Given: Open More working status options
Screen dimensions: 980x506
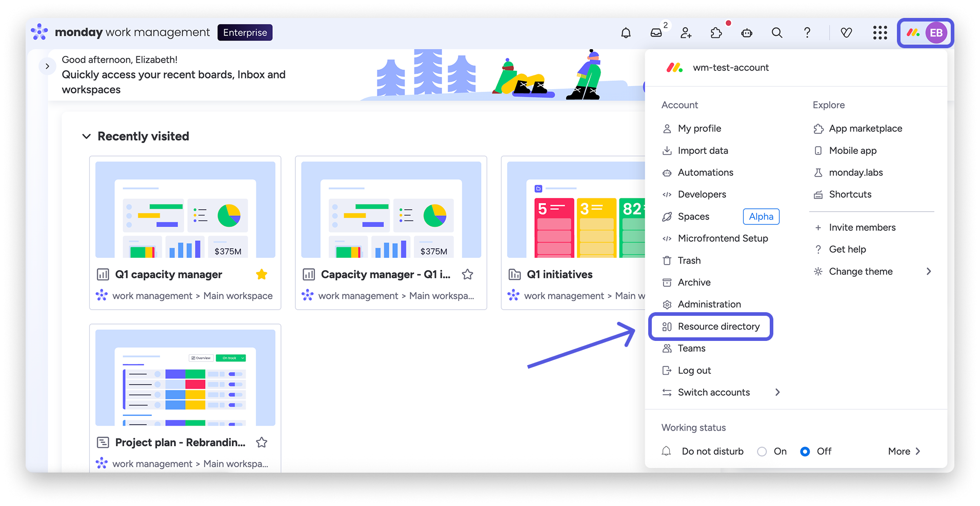Looking at the screenshot, I should pos(904,452).
